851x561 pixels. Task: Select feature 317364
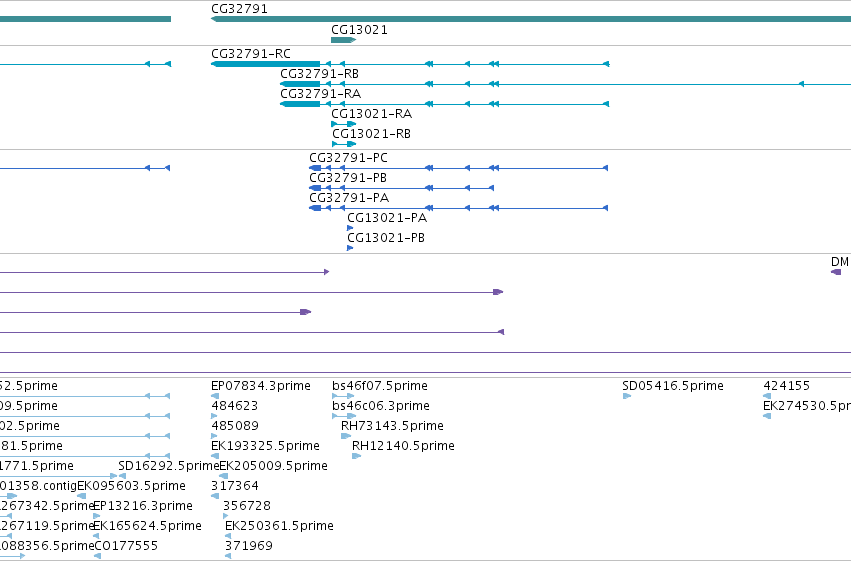pos(235,486)
